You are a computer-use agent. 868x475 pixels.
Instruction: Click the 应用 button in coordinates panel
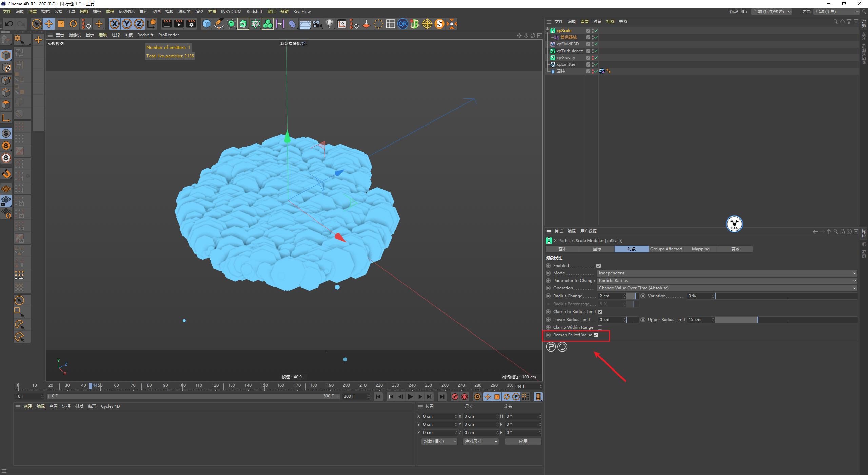(523, 441)
